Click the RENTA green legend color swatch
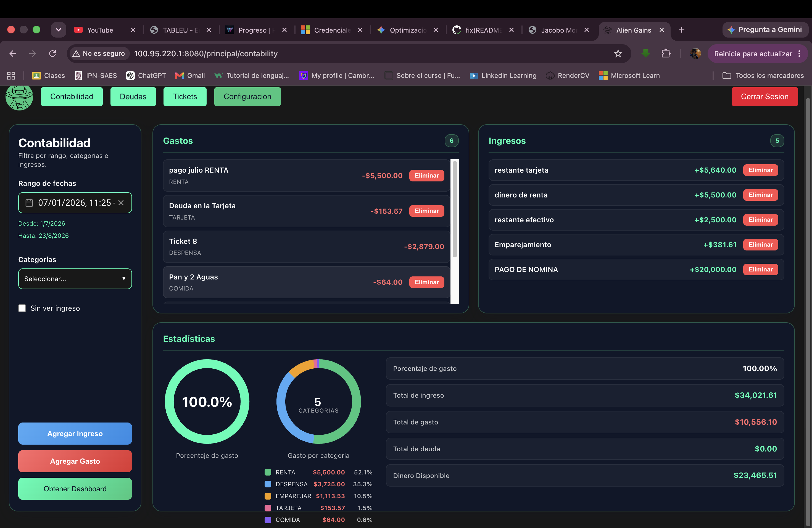The height and width of the screenshot is (528, 812). tap(268, 472)
